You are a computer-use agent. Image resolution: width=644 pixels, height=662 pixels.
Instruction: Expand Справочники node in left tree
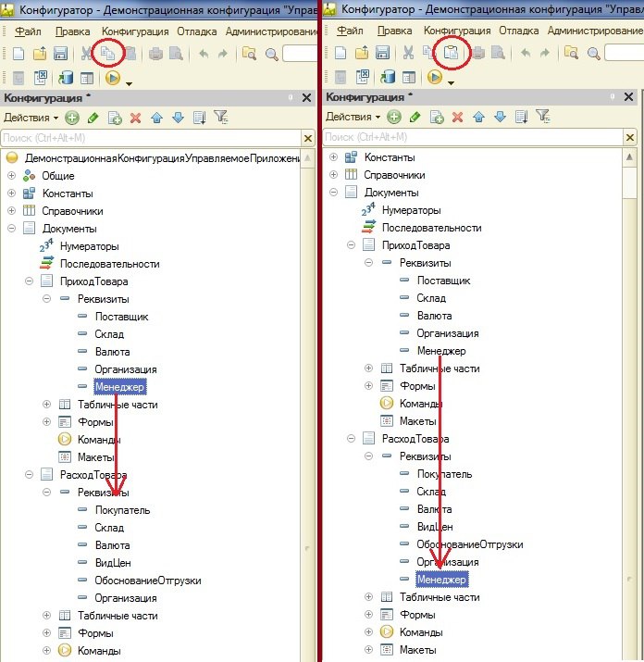(12, 211)
